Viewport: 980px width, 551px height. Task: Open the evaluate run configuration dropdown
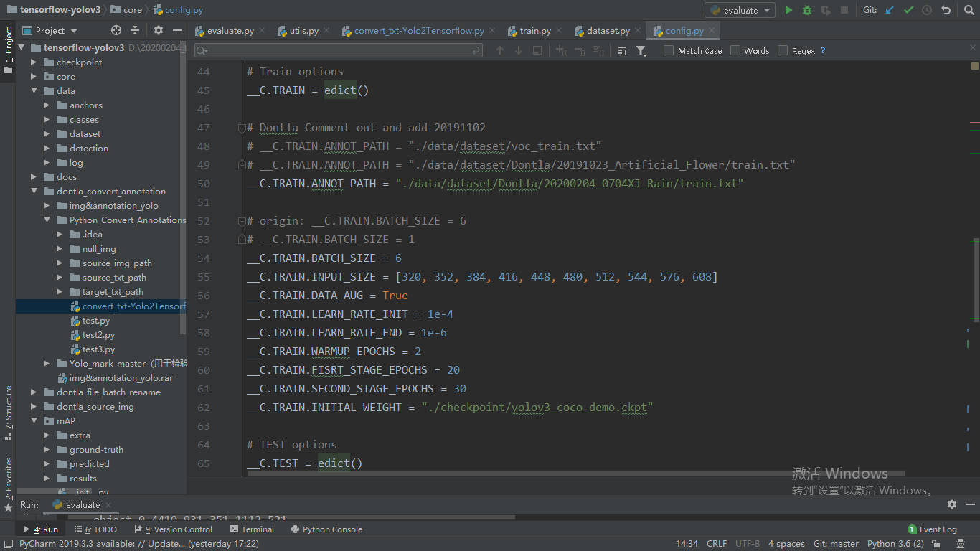740,10
